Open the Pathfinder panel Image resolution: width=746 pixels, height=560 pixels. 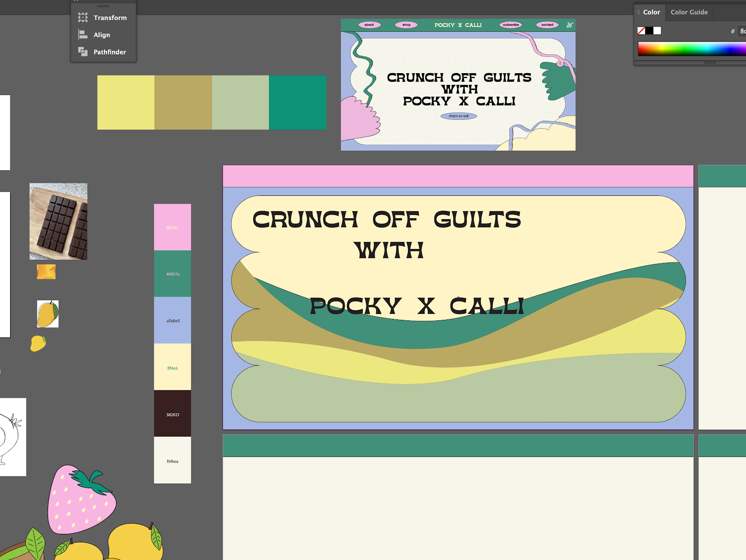point(103,52)
